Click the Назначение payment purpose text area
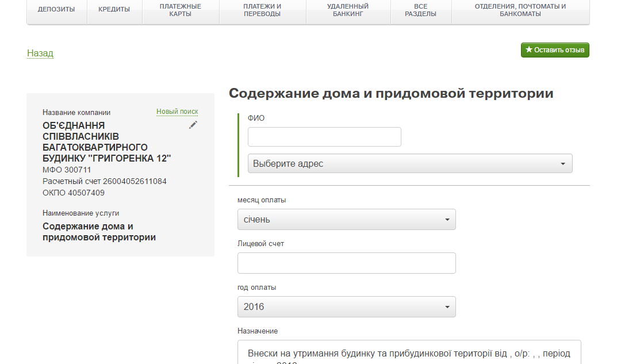This screenshot has height=364, width=617. [409, 352]
